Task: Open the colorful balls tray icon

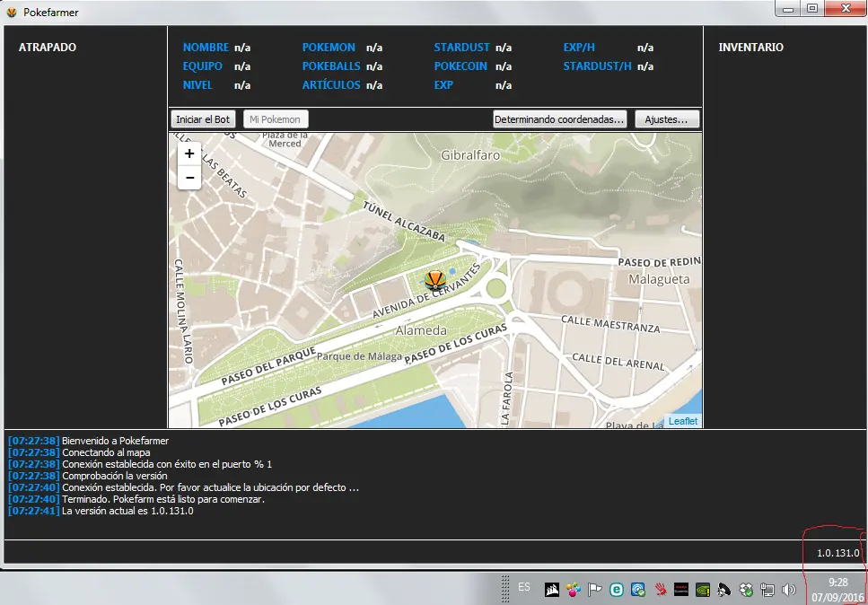Action: 574,590
